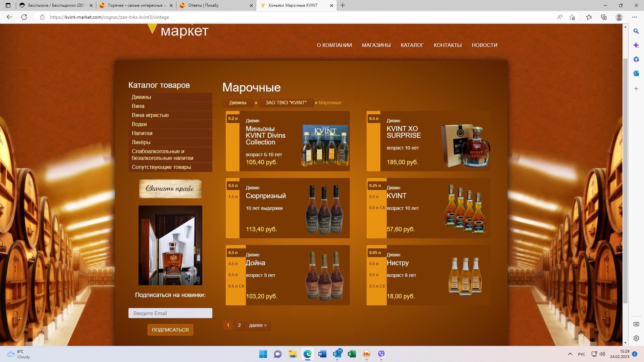Viewport: 644px width, 362px height.
Task: Open Edge sidebar search icon
Action: pyautogui.click(x=636, y=31)
